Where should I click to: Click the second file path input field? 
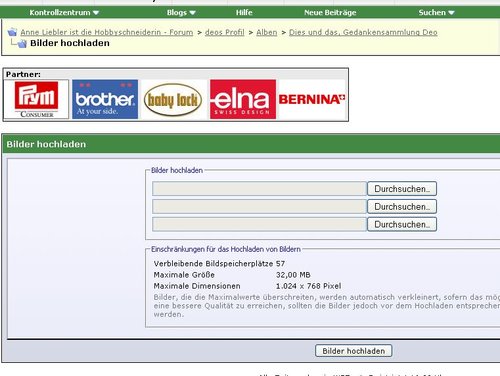click(259, 207)
